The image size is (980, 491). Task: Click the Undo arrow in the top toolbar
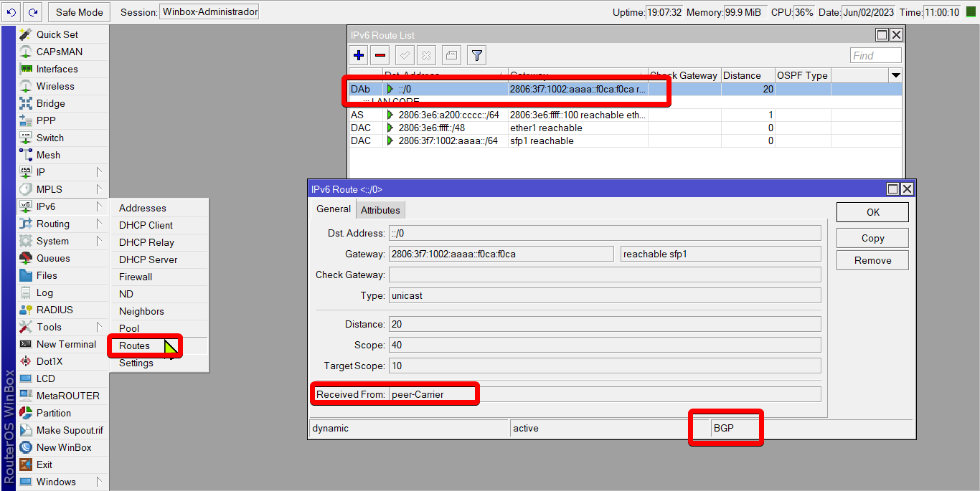[x=11, y=12]
